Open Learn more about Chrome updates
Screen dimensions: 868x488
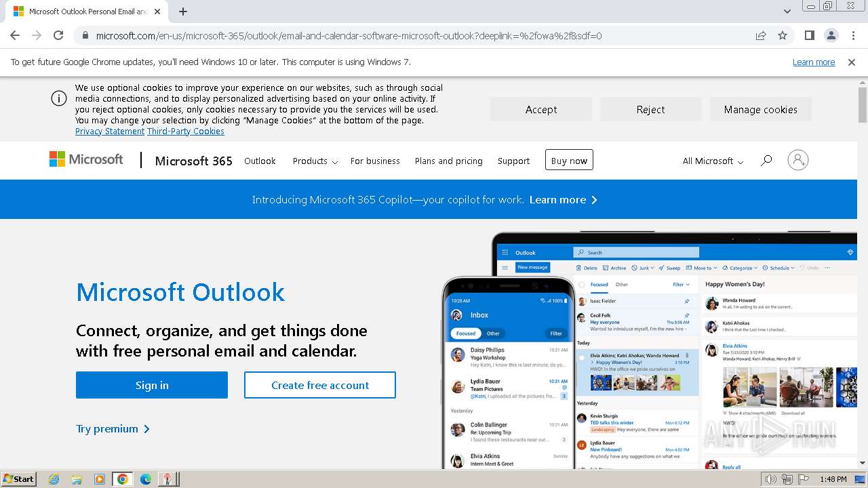814,62
